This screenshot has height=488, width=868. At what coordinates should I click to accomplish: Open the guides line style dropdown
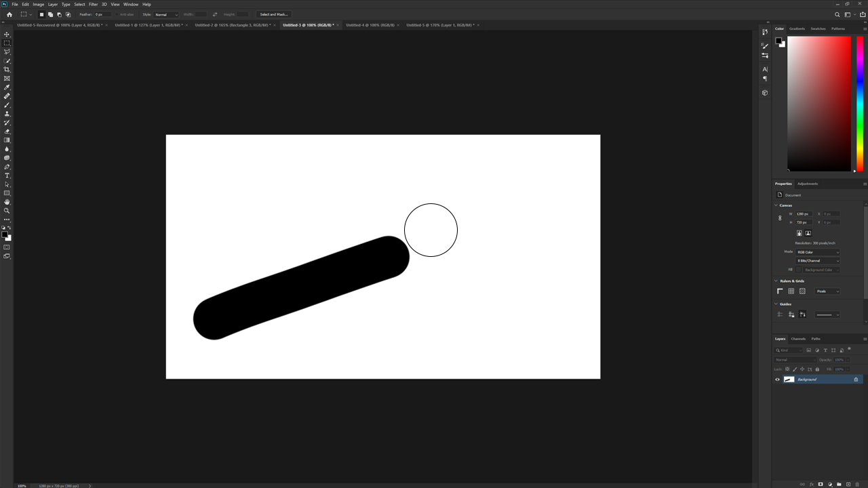coord(827,314)
